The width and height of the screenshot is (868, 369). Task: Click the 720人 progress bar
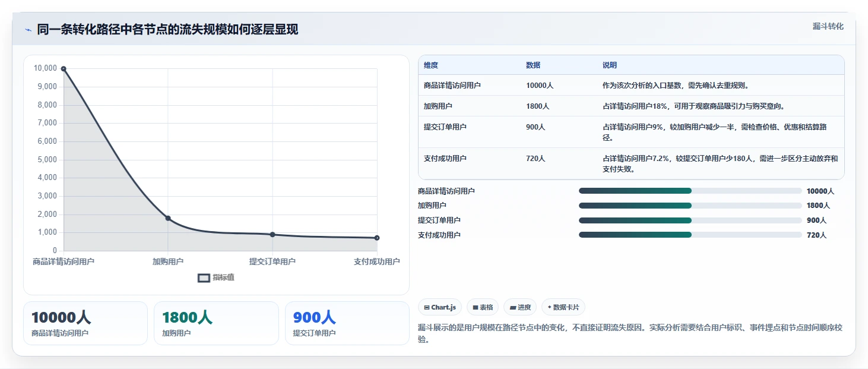click(690, 235)
